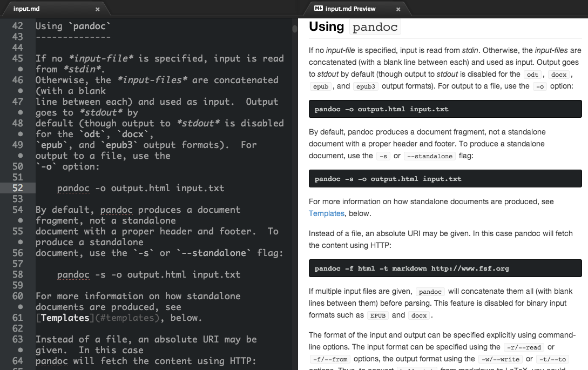Close the input.md editor tab

(98, 9)
